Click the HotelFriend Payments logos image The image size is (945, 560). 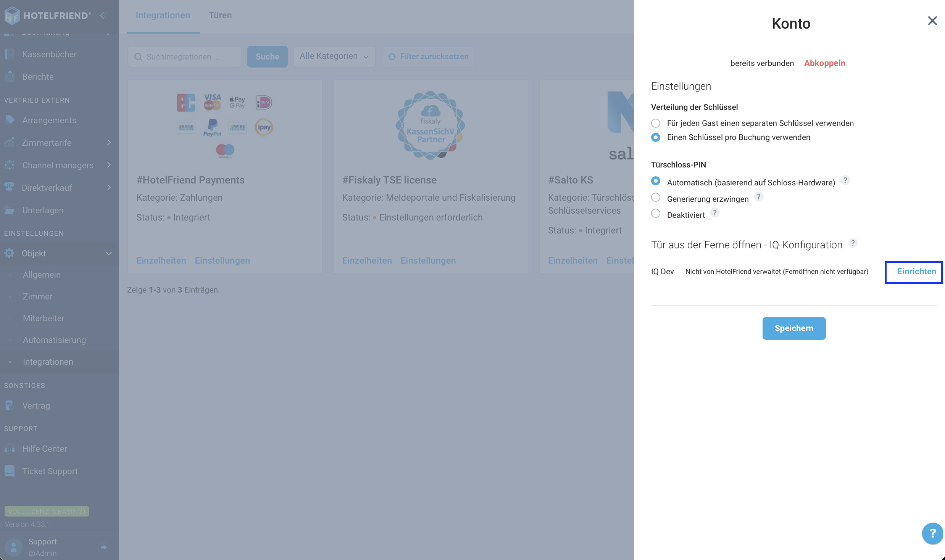225,126
